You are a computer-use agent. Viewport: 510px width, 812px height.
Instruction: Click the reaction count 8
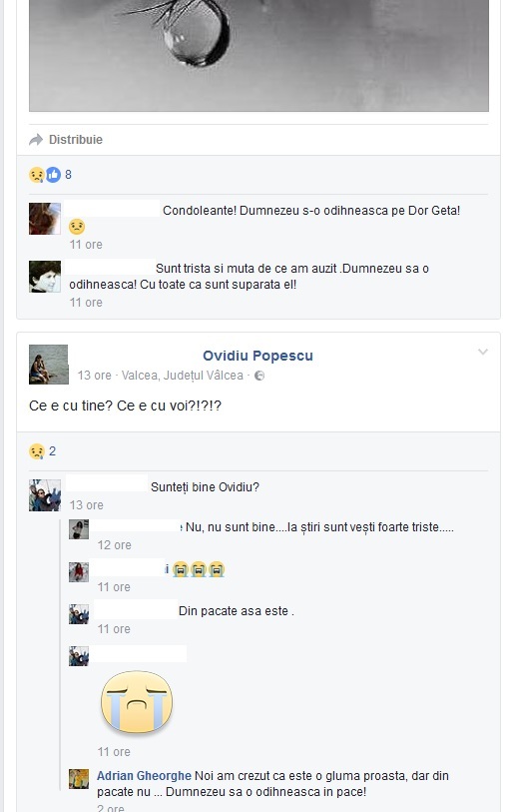(68, 175)
